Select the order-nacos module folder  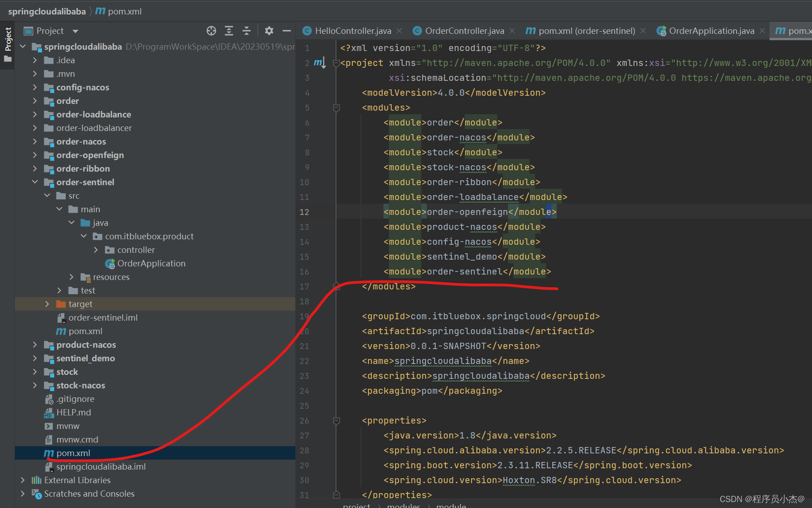tap(81, 141)
